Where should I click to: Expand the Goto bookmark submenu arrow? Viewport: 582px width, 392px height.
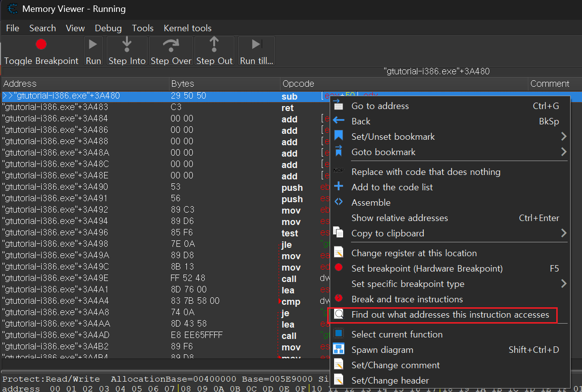click(563, 152)
